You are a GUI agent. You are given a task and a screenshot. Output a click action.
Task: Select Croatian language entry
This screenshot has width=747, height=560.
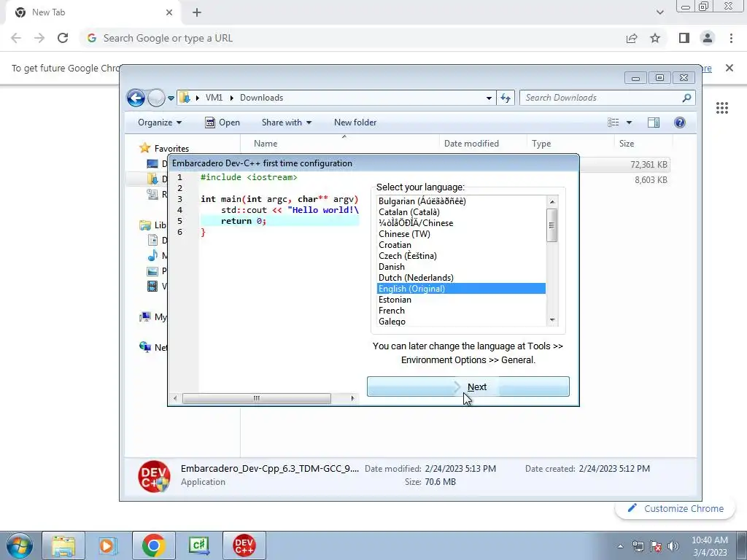click(461, 245)
